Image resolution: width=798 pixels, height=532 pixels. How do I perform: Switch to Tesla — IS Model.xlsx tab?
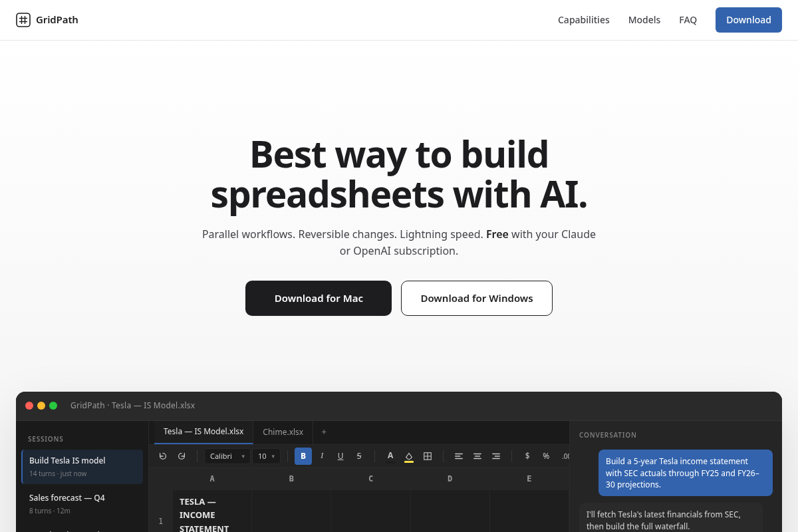203,432
